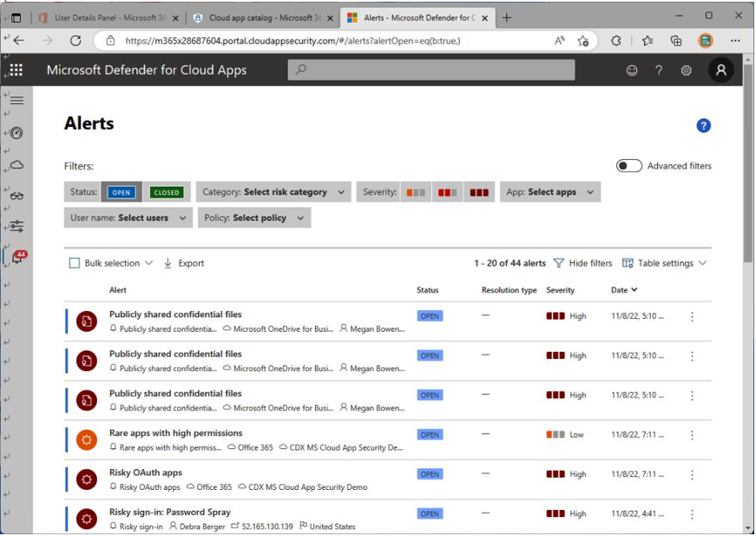Image resolution: width=756 pixels, height=536 pixels.
Task: Open the browser favorites list
Action: click(647, 41)
